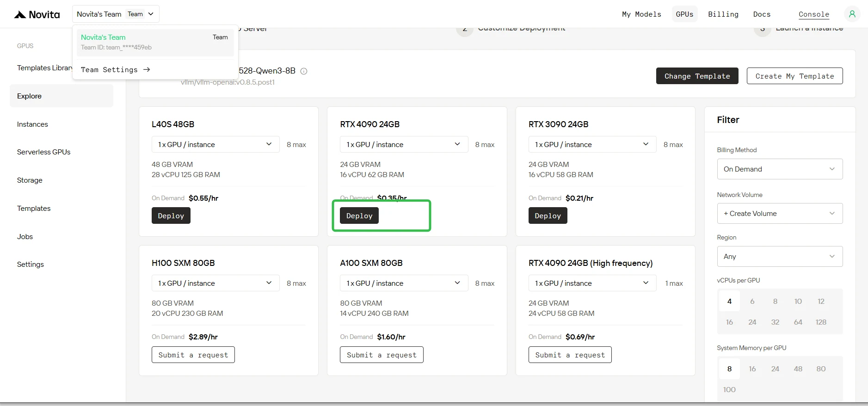Deploy the RTX 3090 24GB GPU
Viewport: 868px width, 406px height.
point(548,215)
